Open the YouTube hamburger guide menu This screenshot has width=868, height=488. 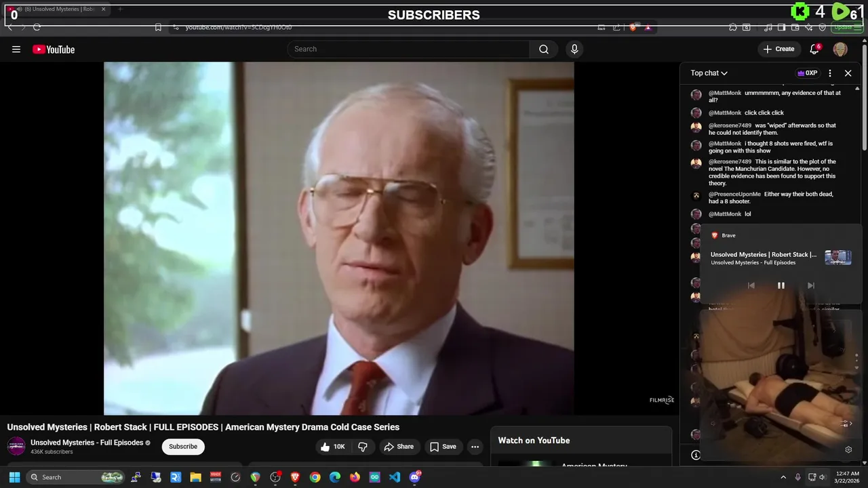pyautogui.click(x=16, y=49)
